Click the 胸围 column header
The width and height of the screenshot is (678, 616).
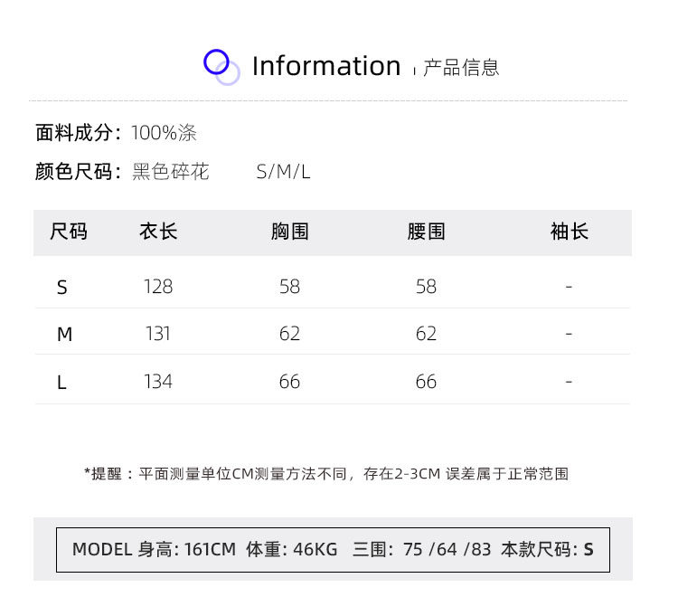[x=289, y=232]
